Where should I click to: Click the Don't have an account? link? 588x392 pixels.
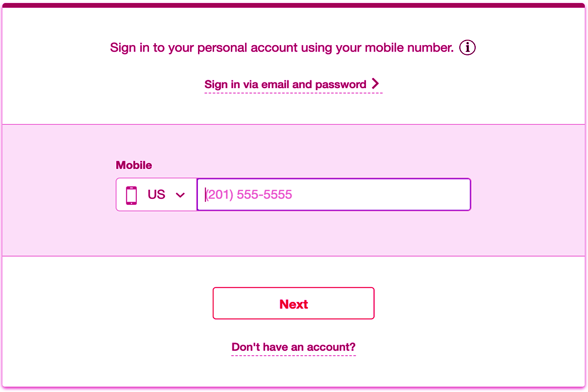click(x=294, y=347)
